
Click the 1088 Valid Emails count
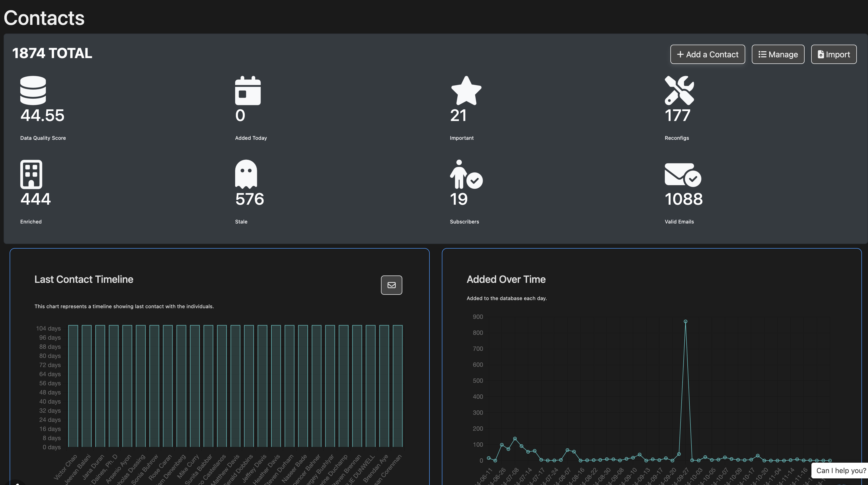click(x=684, y=199)
